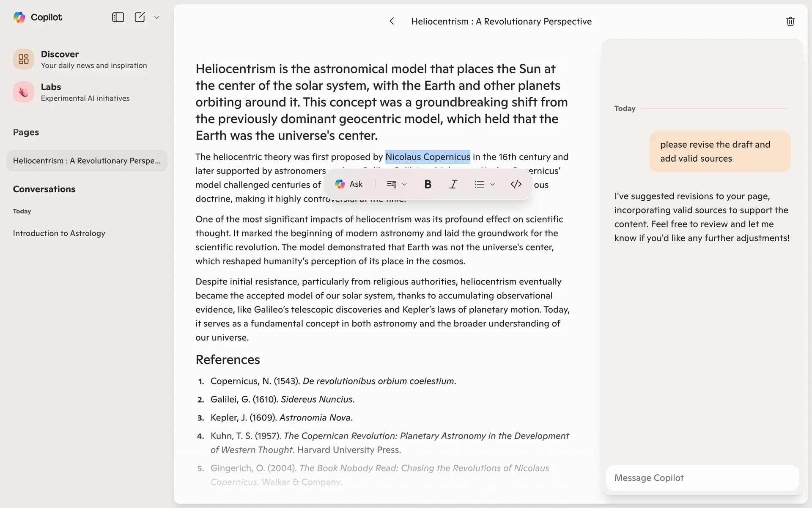This screenshot has width=812, height=508.
Task: Delete page with the trash icon
Action: [x=790, y=22]
